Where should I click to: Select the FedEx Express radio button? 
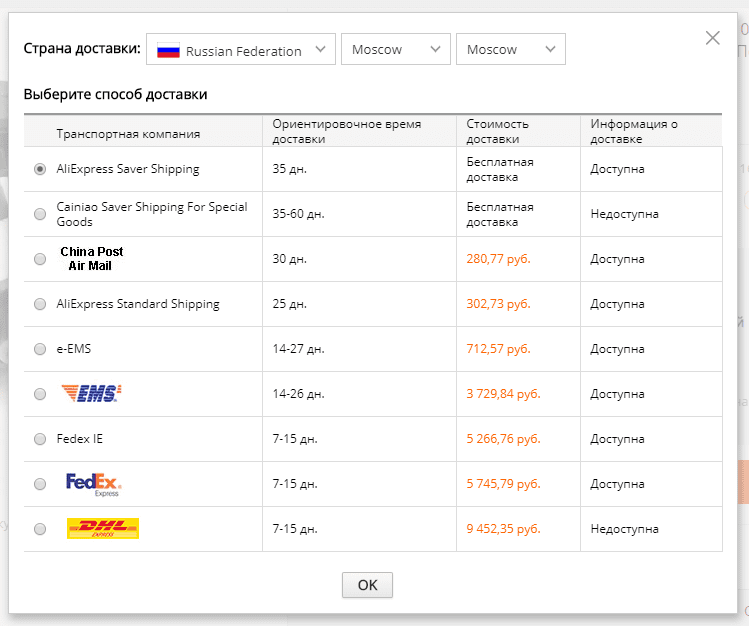[40, 484]
